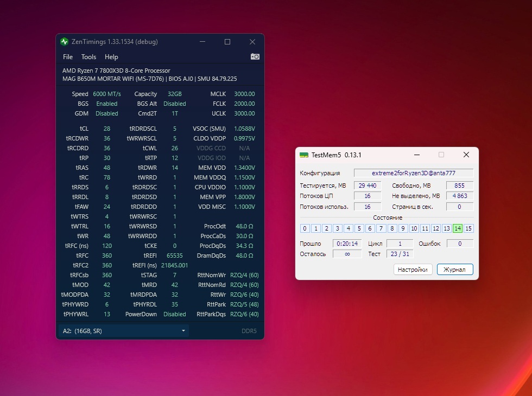This screenshot has width=532, height=396.
Task: Click the tREFI (ns) value 21845.001
Action: [x=174, y=265]
